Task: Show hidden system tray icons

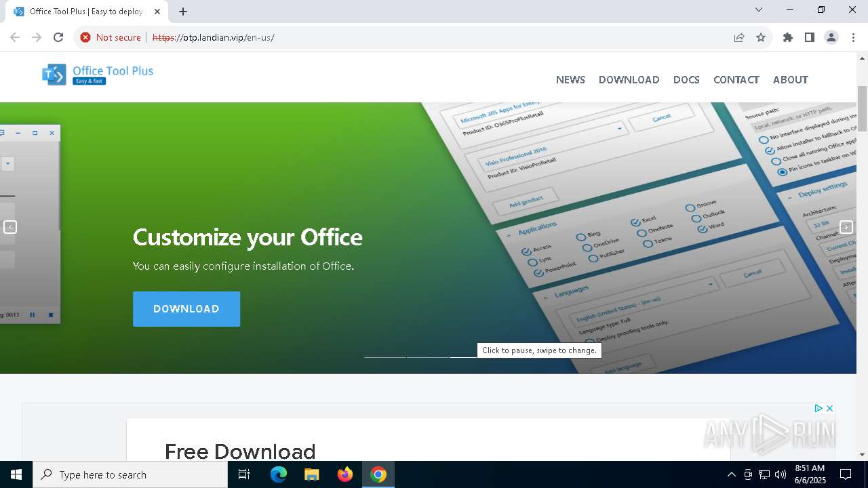Action: point(731,474)
